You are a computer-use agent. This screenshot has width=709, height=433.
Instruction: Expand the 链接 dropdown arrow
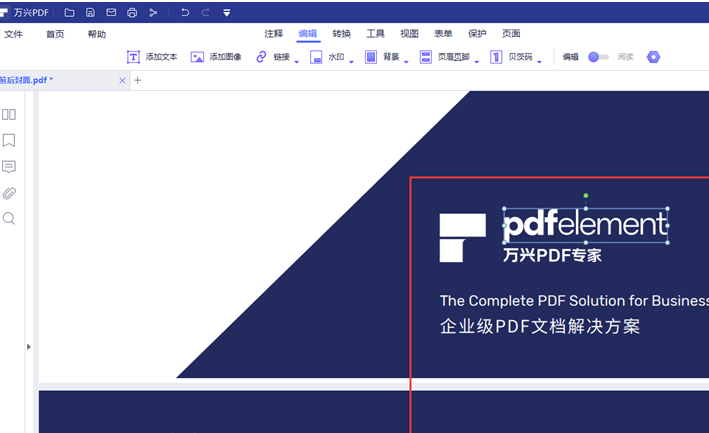[297, 61]
